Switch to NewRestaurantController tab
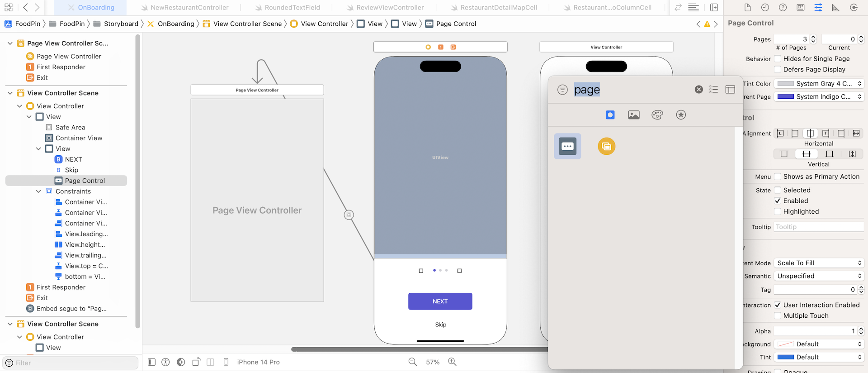Viewport: 868px width, 373px height. tap(184, 8)
